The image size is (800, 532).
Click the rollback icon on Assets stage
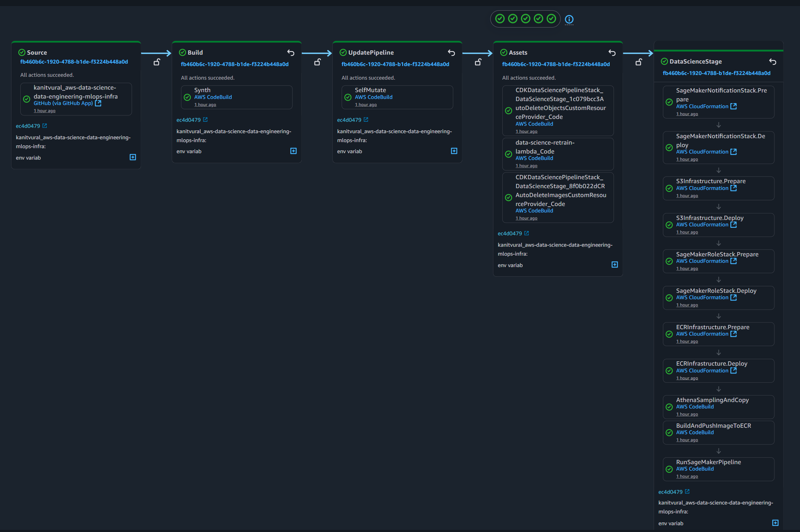coord(612,53)
